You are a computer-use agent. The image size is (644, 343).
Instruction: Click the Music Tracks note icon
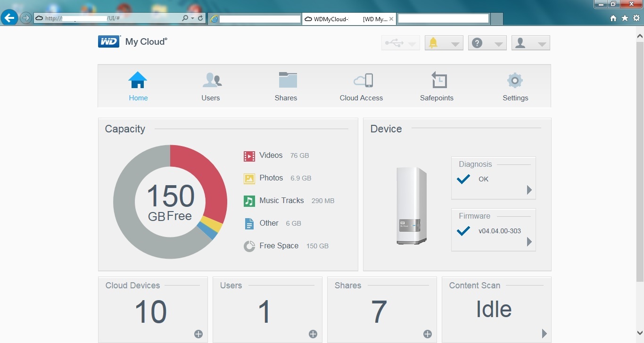[x=249, y=201]
